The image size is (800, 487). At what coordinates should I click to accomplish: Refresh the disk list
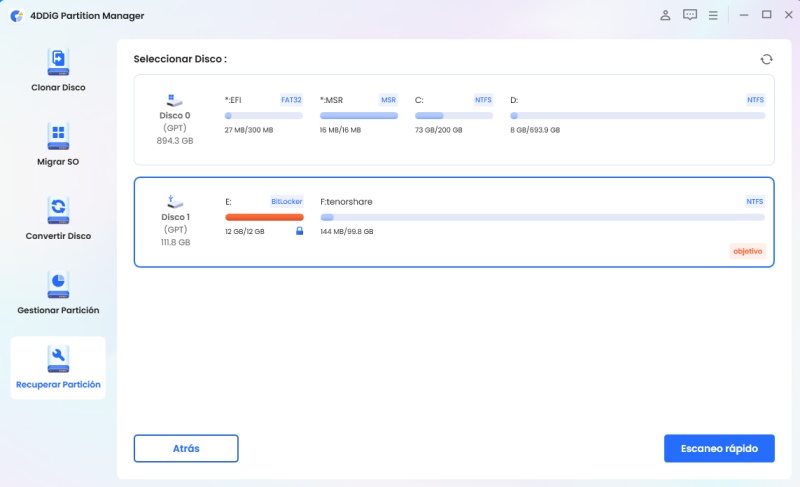click(x=766, y=60)
